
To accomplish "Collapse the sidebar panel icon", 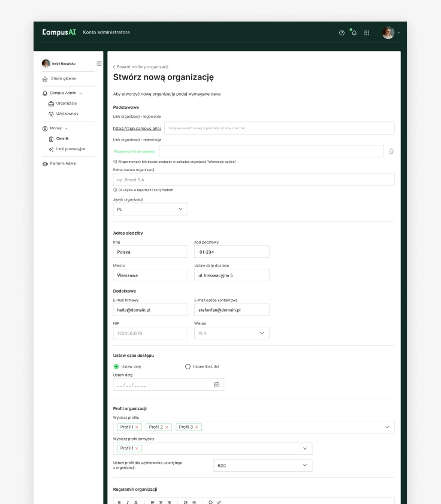I will coord(99,63).
